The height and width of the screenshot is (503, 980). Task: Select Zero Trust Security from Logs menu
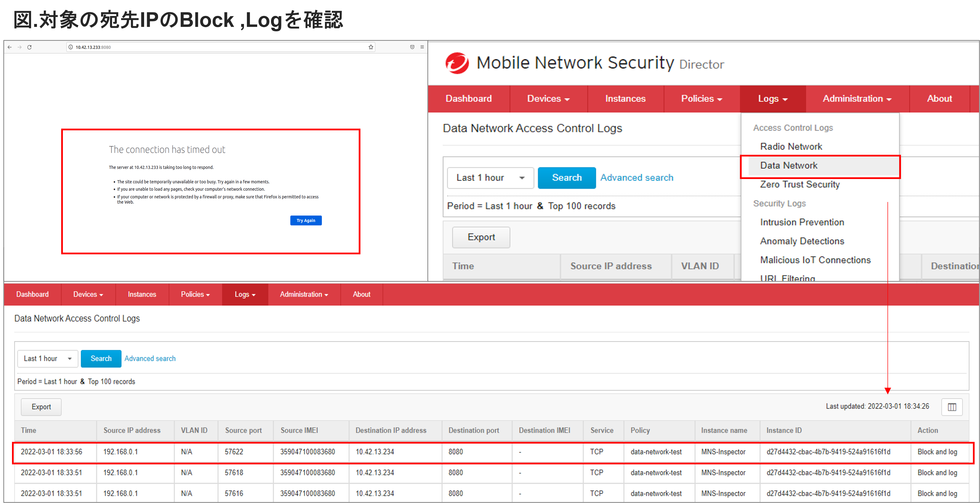pos(800,184)
